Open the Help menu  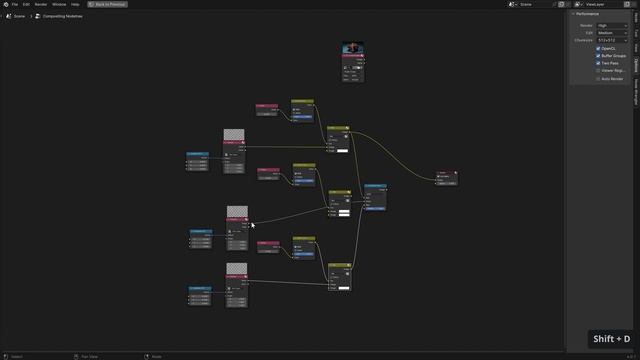[x=75, y=4]
